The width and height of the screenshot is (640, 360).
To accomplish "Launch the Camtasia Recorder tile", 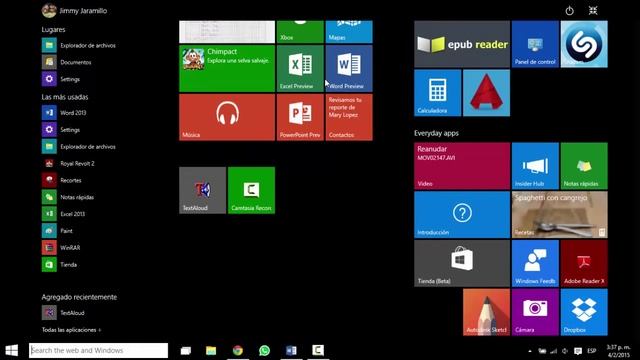I will pyautogui.click(x=251, y=190).
